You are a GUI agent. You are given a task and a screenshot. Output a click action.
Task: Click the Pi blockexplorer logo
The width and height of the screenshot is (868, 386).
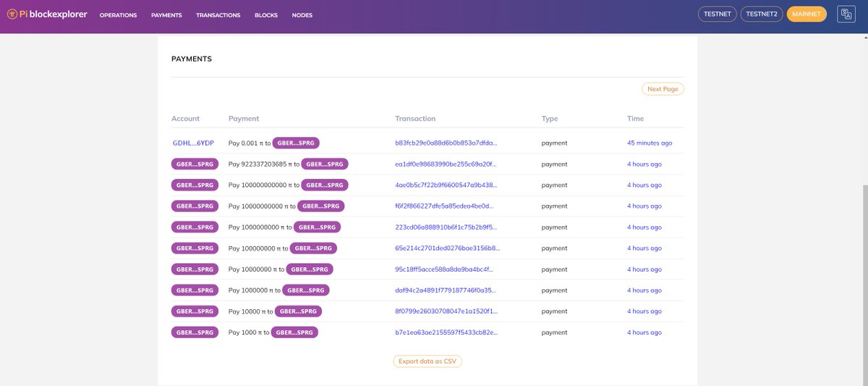47,14
